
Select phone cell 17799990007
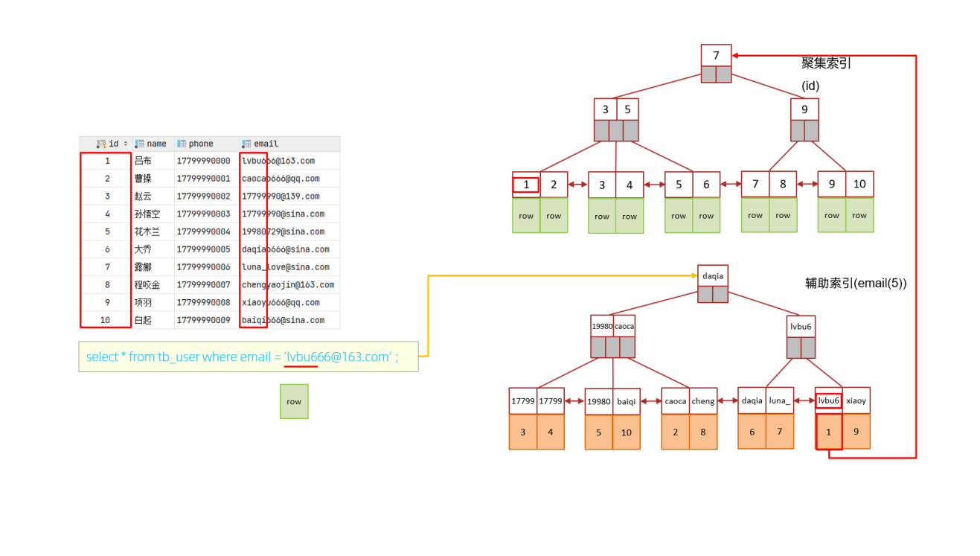pos(203,285)
